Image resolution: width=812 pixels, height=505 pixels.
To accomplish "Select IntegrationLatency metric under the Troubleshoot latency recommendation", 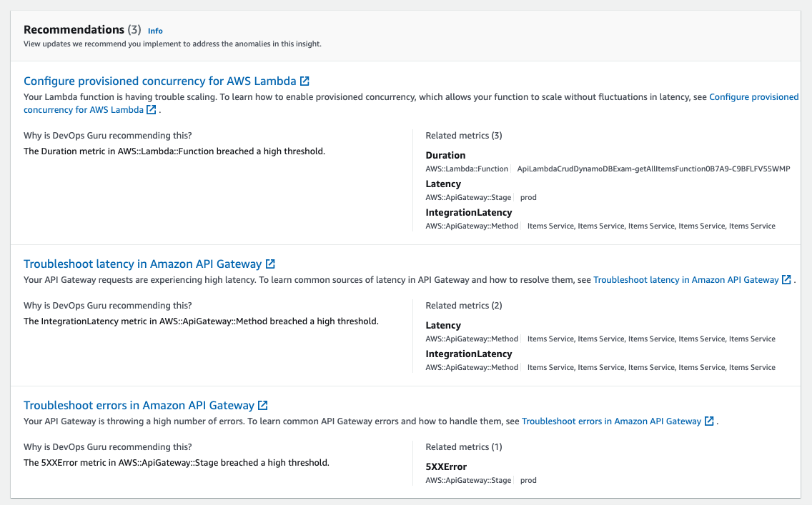I will coord(469,354).
